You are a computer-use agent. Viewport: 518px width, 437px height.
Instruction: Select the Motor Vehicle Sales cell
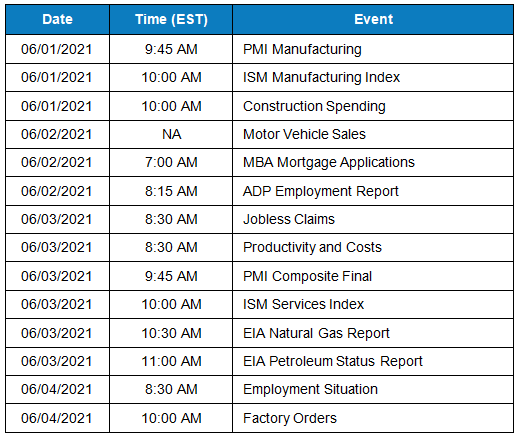click(x=373, y=134)
